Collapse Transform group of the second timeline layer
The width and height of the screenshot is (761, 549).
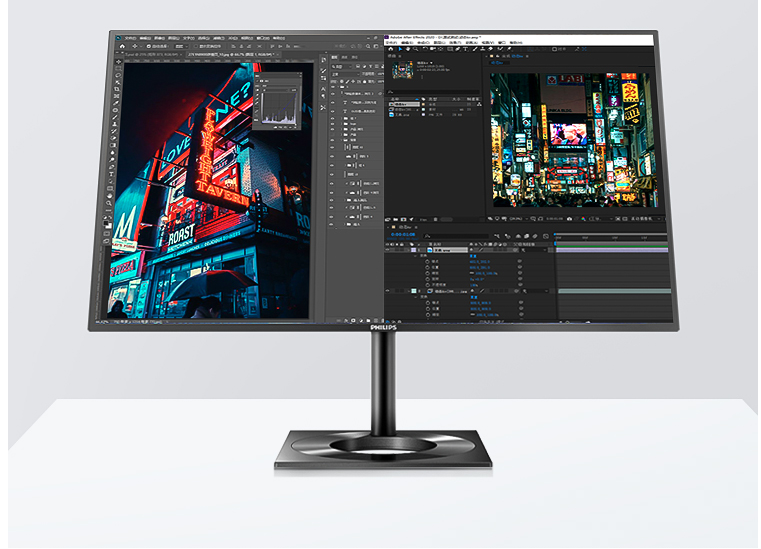416,297
